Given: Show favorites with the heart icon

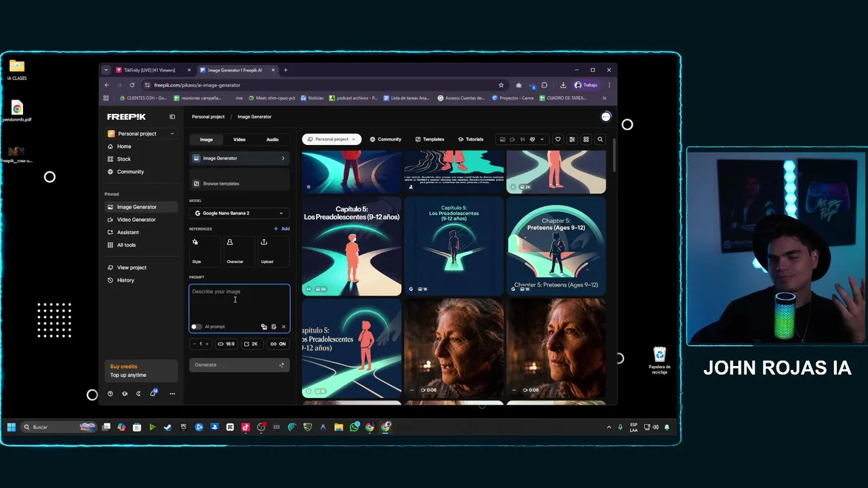Looking at the screenshot, I should pos(558,140).
